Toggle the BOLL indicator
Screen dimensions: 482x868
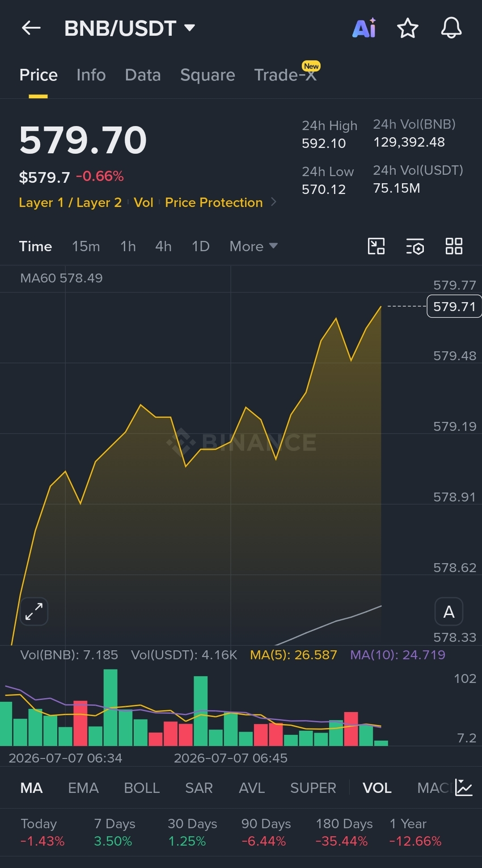142,788
